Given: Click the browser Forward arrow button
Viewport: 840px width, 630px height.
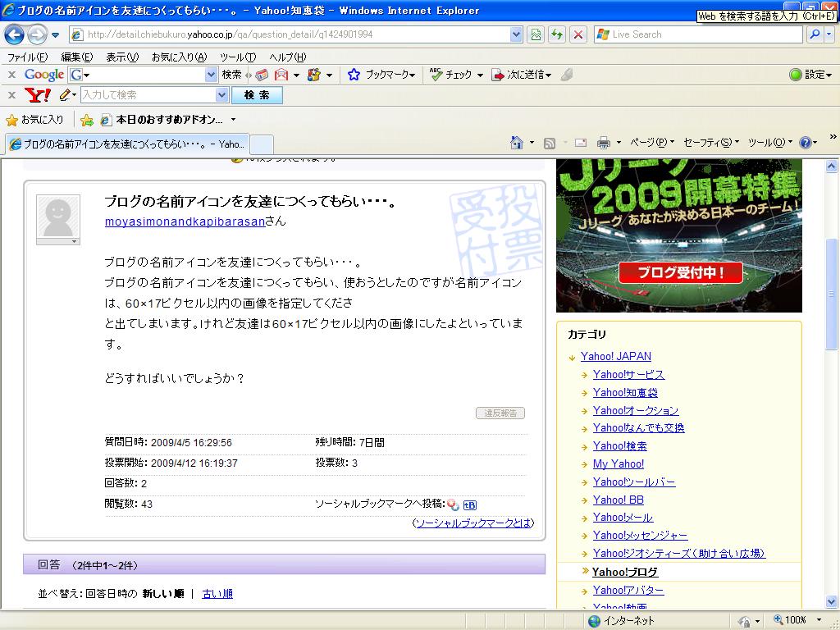Looking at the screenshot, I should (x=36, y=34).
